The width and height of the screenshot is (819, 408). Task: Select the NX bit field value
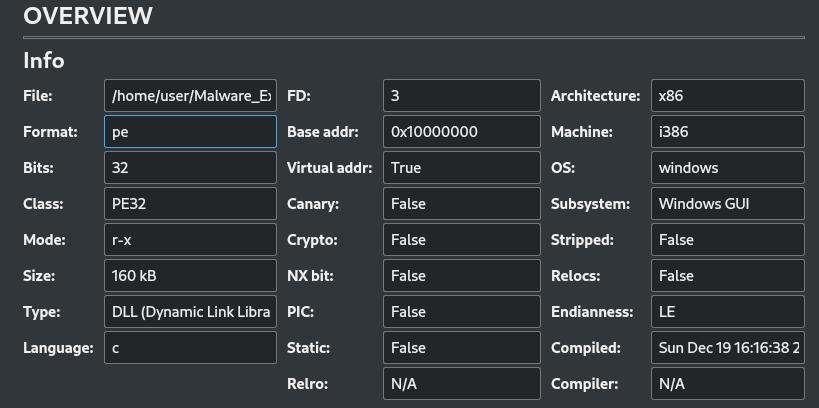tap(461, 276)
